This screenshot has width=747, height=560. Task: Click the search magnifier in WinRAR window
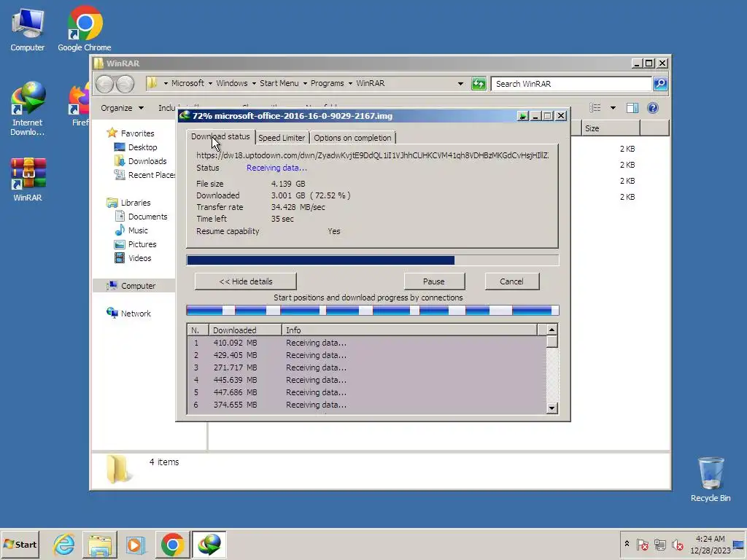point(659,84)
